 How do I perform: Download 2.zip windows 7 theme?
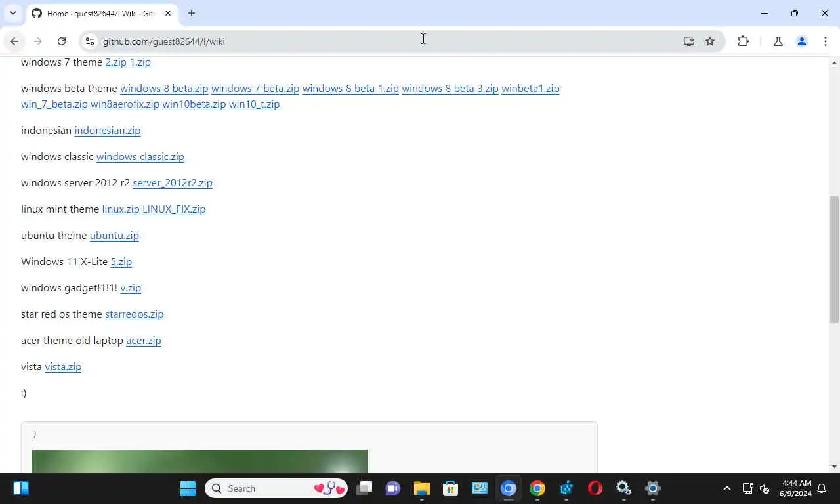pos(116,62)
